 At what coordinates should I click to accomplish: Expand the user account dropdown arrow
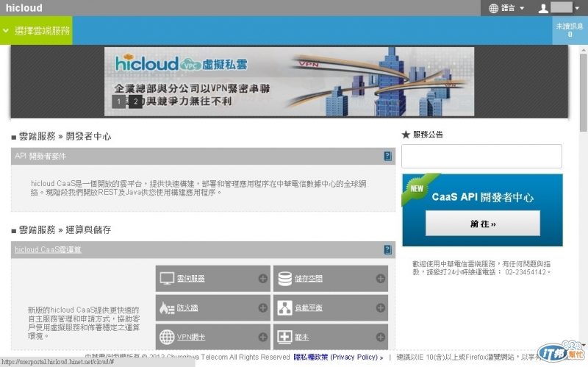tap(578, 8)
